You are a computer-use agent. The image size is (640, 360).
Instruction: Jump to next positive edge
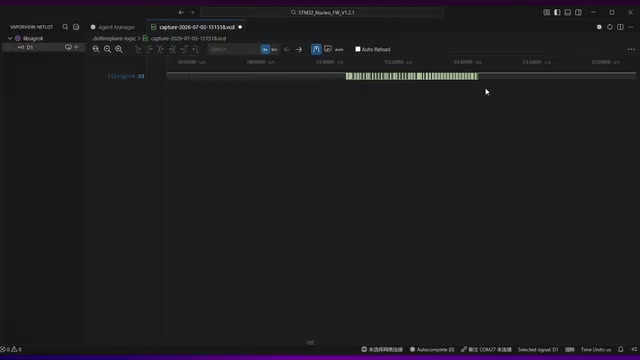[184, 49]
